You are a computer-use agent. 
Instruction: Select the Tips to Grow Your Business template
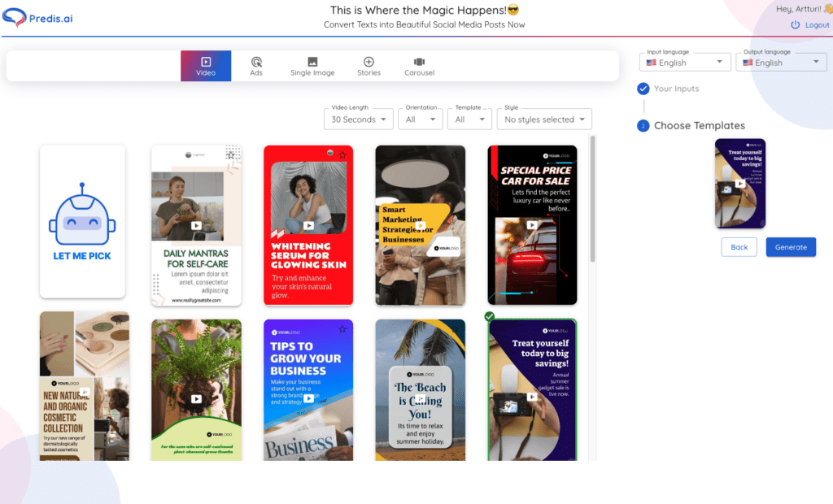coord(308,390)
